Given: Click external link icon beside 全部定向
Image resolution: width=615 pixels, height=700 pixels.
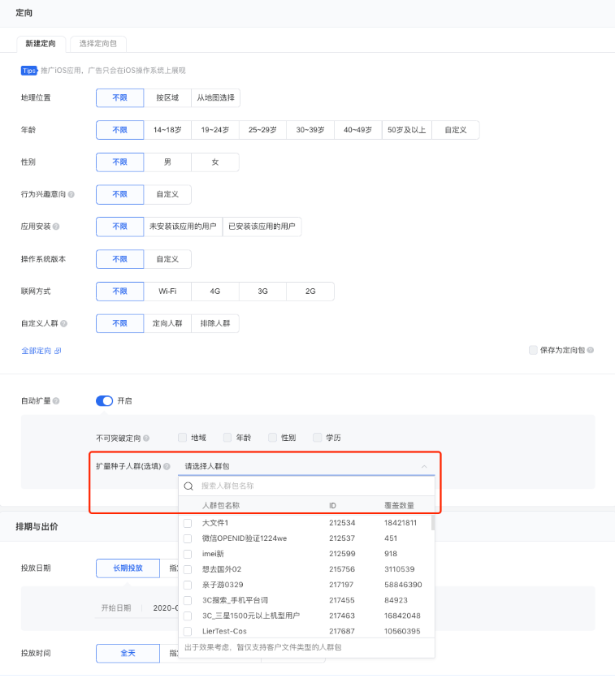Looking at the screenshot, I should pyautogui.click(x=58, y=352).
